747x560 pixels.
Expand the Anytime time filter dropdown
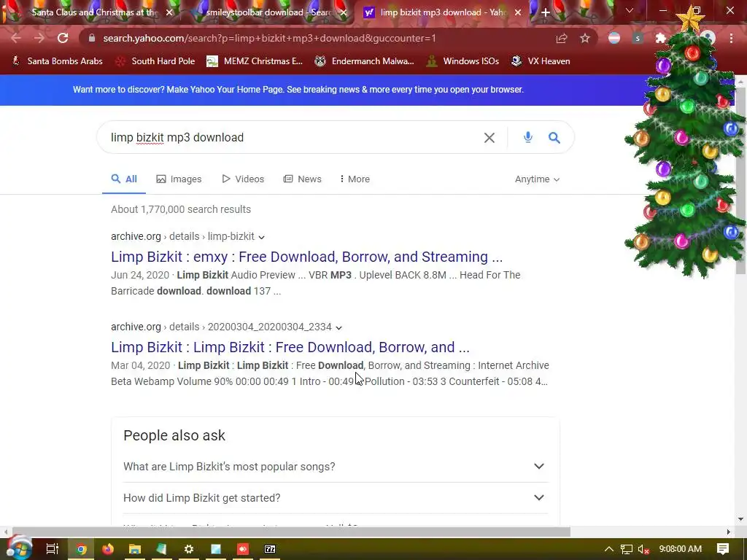point(537,179)
